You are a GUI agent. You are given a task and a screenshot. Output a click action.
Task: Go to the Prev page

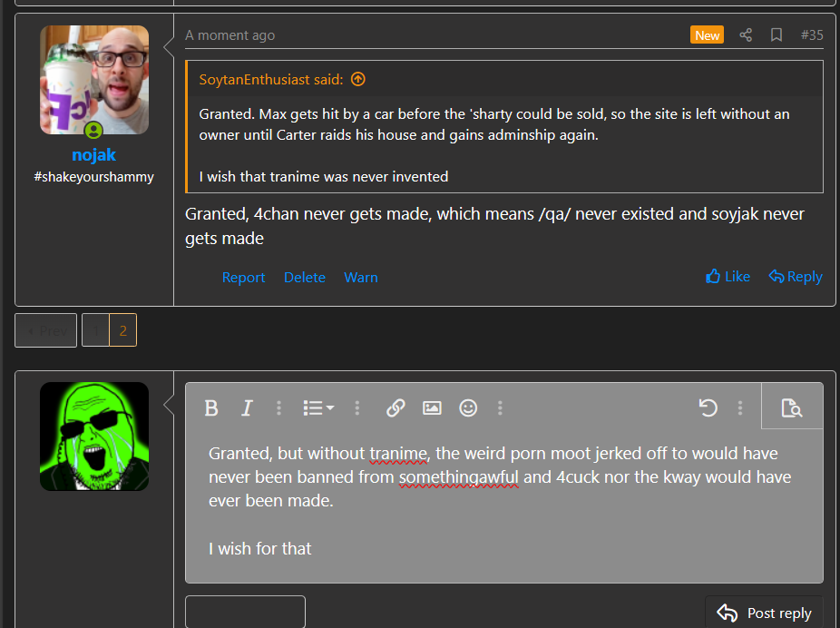(45, 331)
